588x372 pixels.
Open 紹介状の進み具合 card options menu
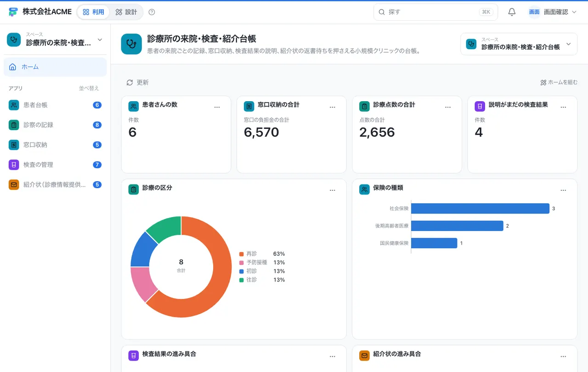click(564, 356)
